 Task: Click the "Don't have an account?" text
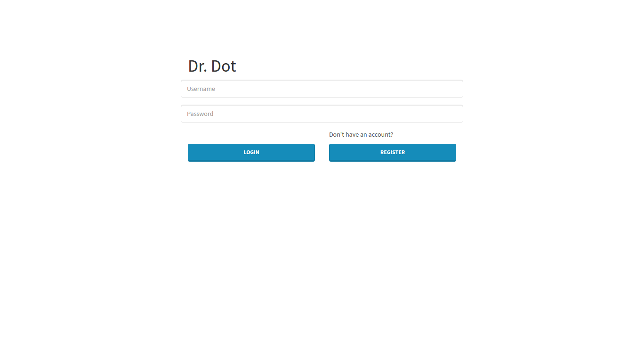point(361,135)
